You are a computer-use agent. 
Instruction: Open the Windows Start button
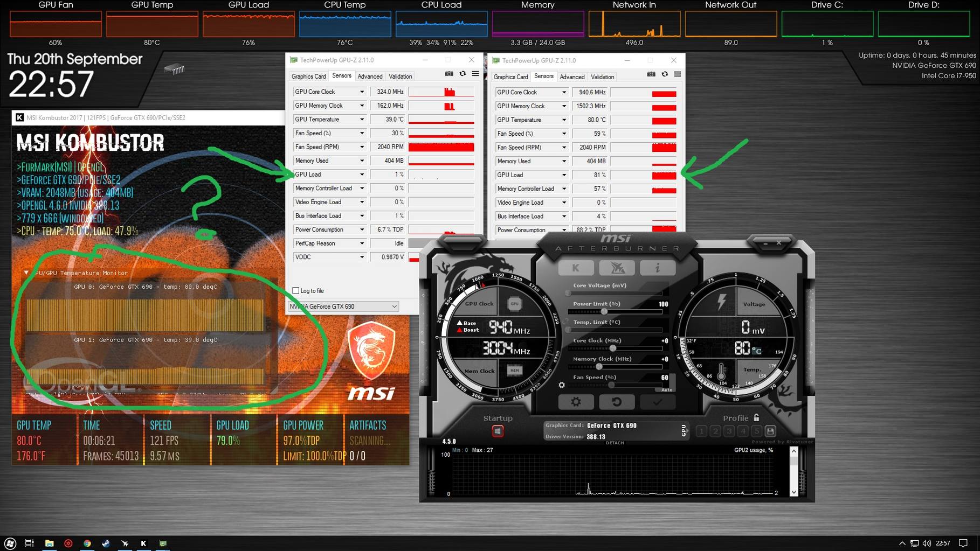(10, 543)
